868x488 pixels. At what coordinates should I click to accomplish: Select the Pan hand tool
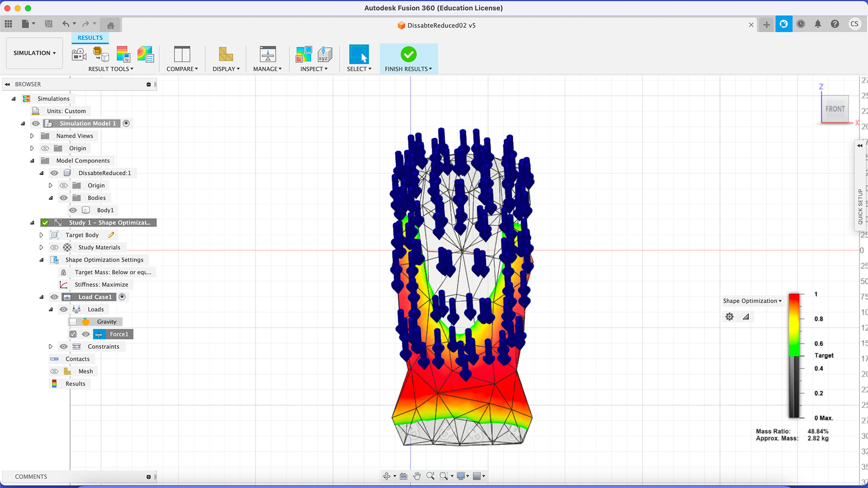pyautogui.click(x=417, y=476)
